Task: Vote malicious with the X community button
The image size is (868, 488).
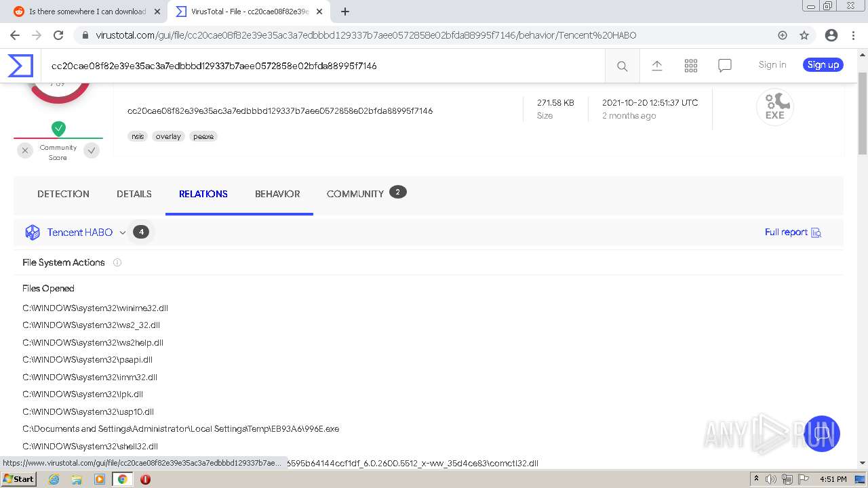Action: tap(25, 150)
